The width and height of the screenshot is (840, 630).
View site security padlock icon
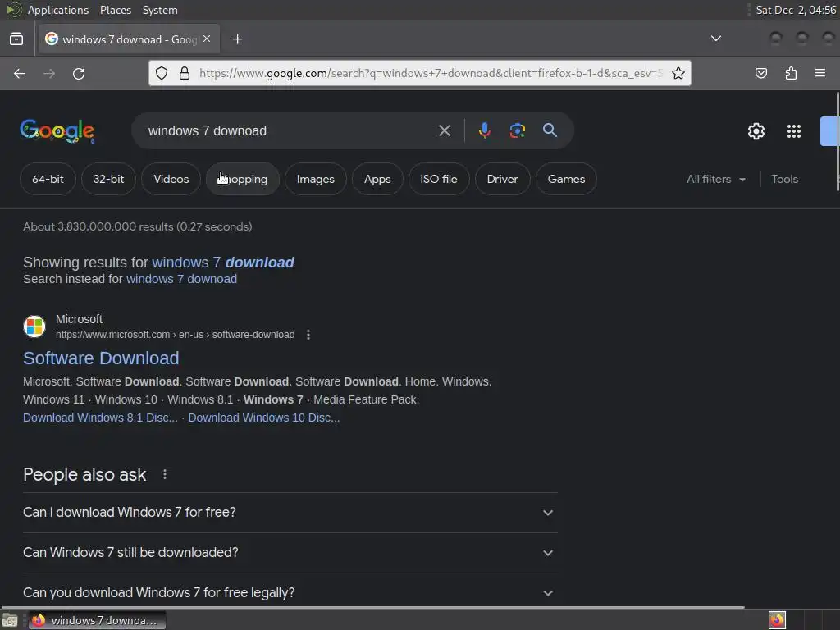[185, 73]
